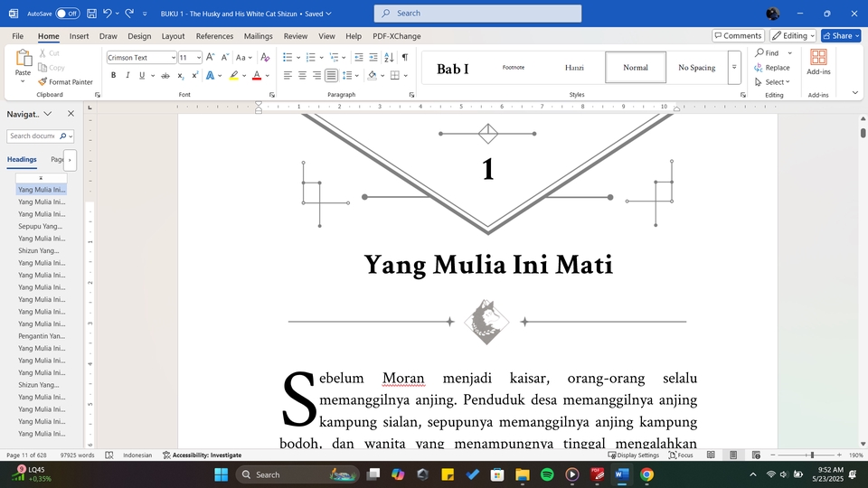Click the Paste clipboard icon
The height and width of the screenshot is (488, 868).
pos(24,58)
